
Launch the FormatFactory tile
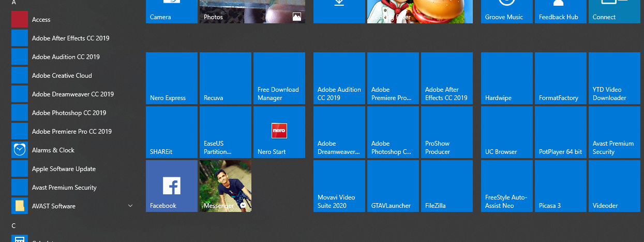pyautogui.click(x=561, y=78)
